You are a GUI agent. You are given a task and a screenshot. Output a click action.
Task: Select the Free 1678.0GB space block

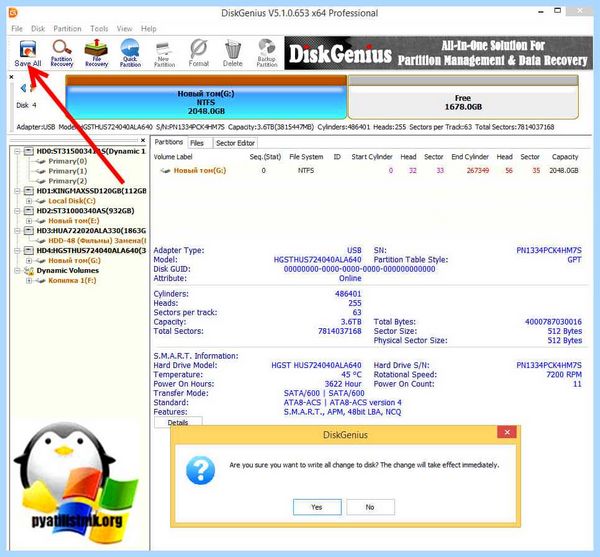[463, 98]
